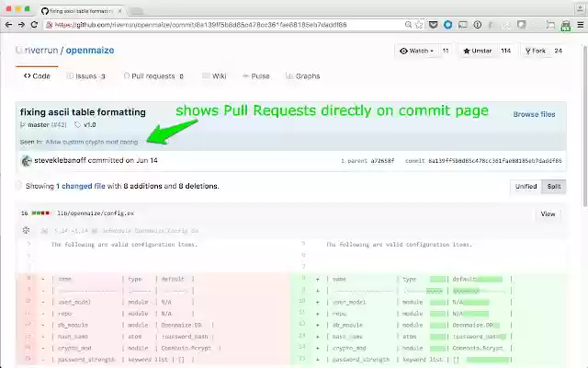Bookmark the page with star icon
This screenshot has width=588, height=368.
pyautogui.click(x=419, y=25)
